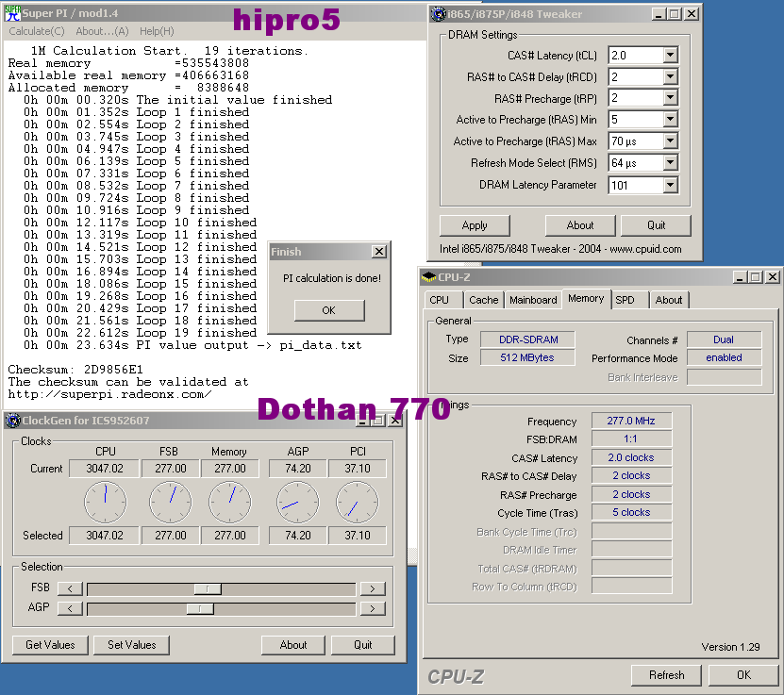Click the http://superpi.radeonx.com/ text
784x695 pixels.
click(110, 394)
